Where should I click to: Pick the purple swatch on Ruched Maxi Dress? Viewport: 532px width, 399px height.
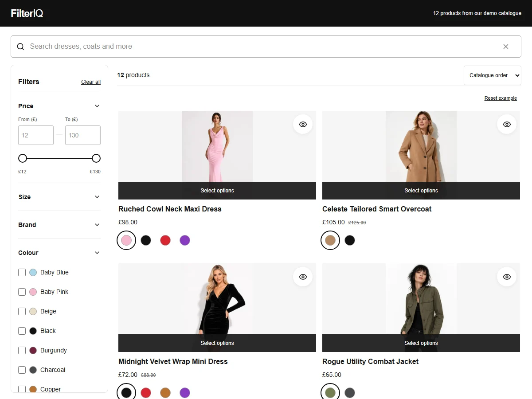pos(185,240)
